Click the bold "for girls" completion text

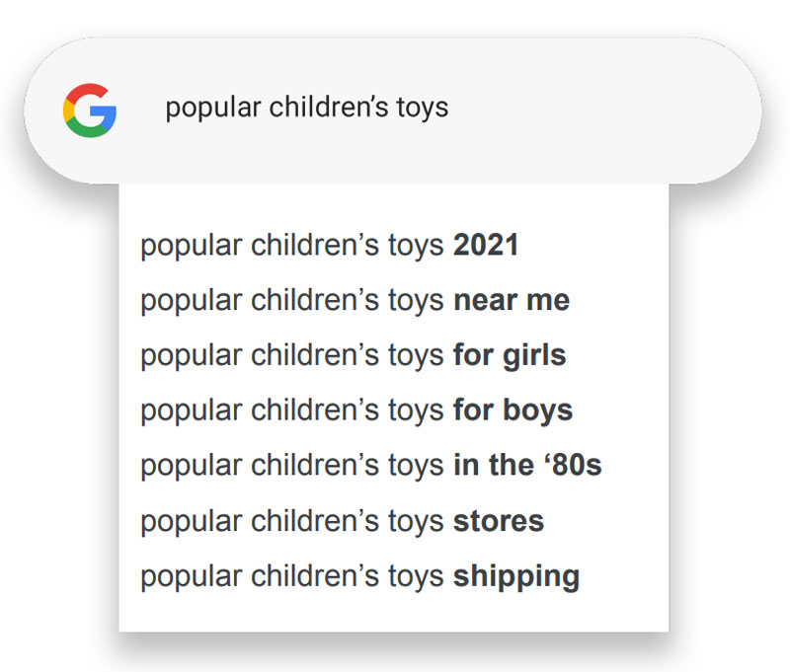click(510, 355)
